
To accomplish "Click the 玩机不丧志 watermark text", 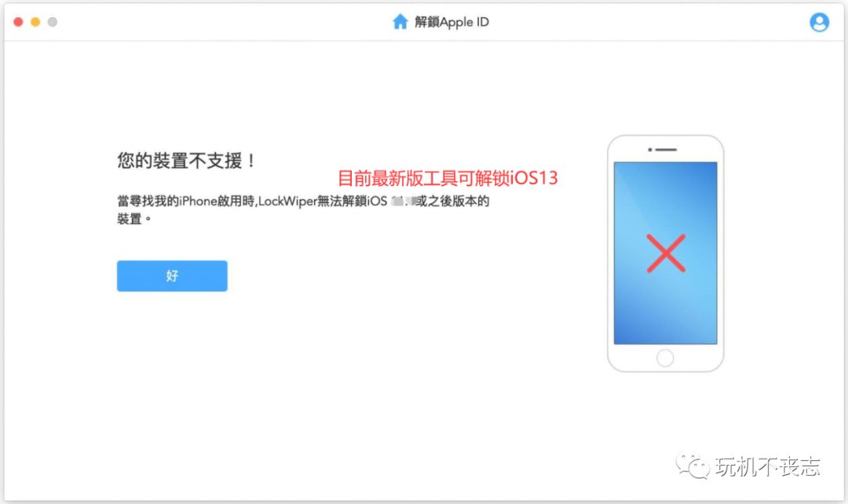I will point(767,466).
